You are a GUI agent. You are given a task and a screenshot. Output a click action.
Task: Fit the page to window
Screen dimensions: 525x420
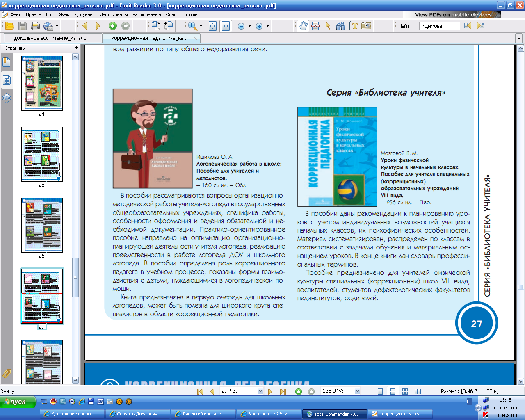point(212,26)
